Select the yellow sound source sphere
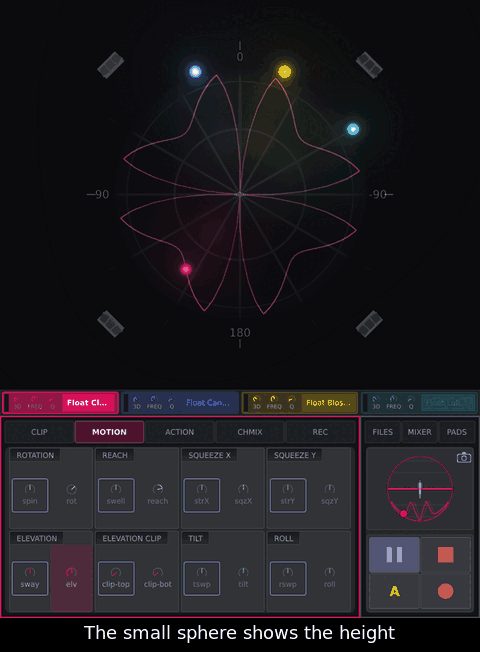This screenshot has height=652, width=480. [x=285, y=72]
